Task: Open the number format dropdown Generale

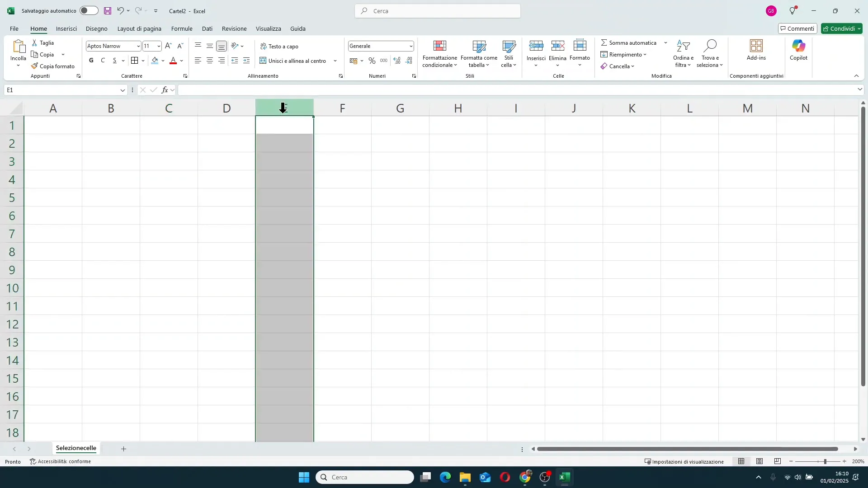Action: (x=411, y=46)
